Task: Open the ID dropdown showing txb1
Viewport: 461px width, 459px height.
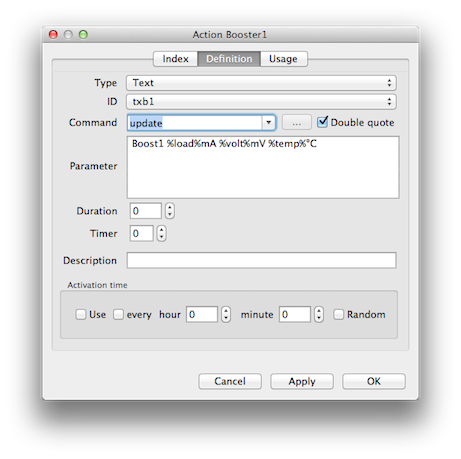Action: [x=261, y=101]
